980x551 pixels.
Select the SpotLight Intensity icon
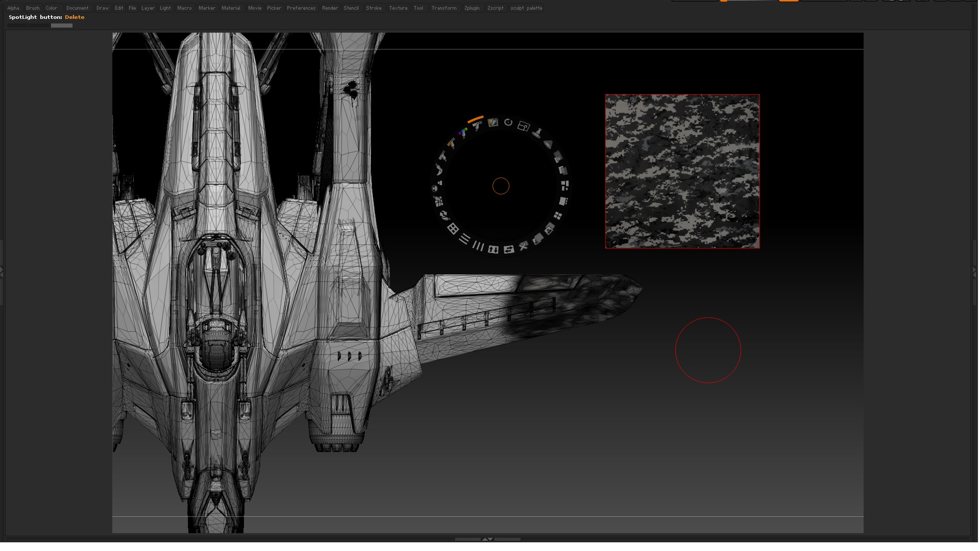pos(477,125)
